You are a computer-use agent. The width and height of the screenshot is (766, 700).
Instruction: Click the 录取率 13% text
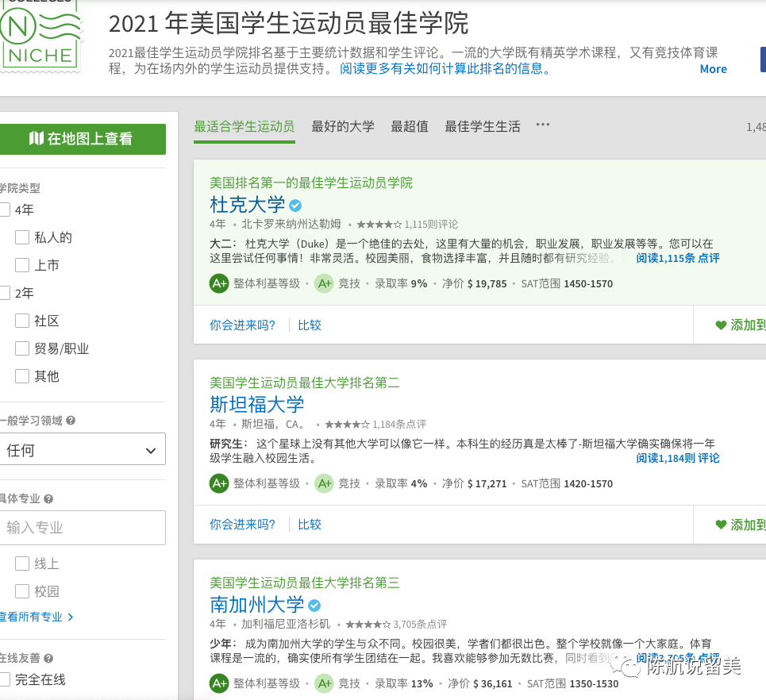[x=403, y=684]
